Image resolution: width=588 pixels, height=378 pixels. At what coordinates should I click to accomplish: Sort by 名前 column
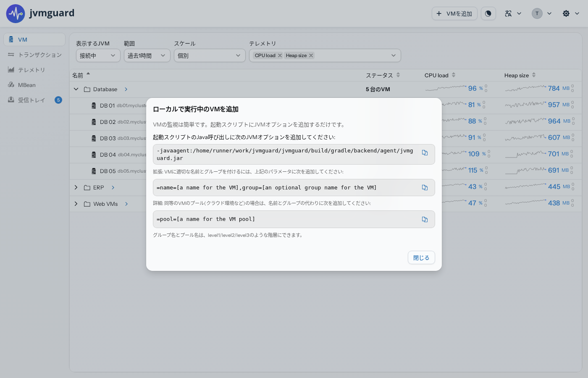[x=81, y=75]
